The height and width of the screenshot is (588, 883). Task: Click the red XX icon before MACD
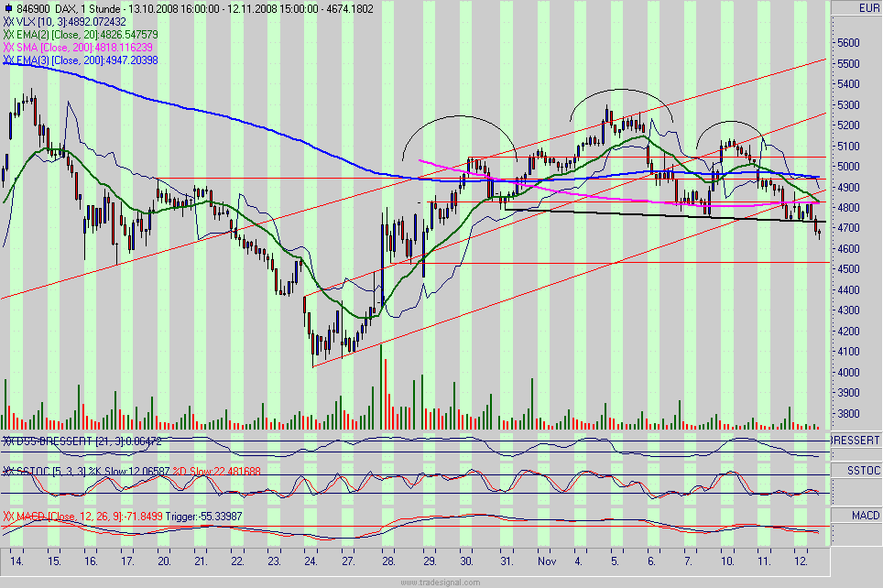(8, 516)
